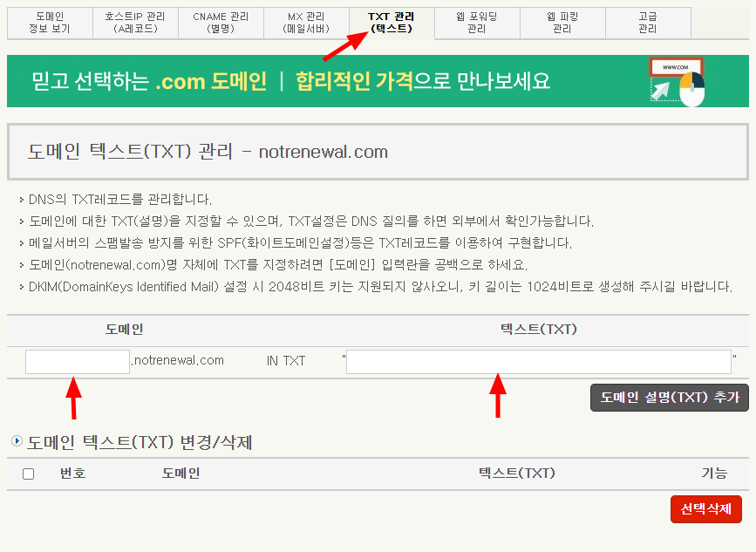756x552 pixels.
Task: Click the mouse and www.com banner illustration
Action: [677, 82]
